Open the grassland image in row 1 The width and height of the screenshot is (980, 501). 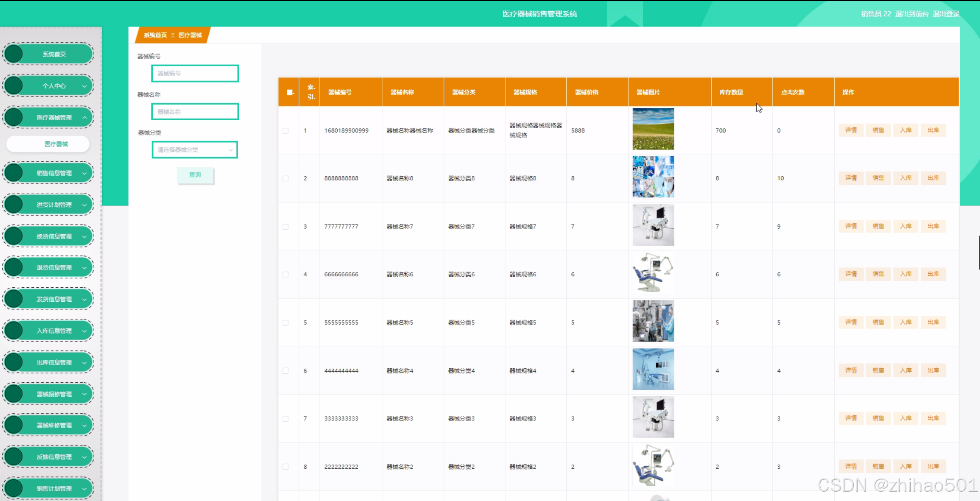653,129
